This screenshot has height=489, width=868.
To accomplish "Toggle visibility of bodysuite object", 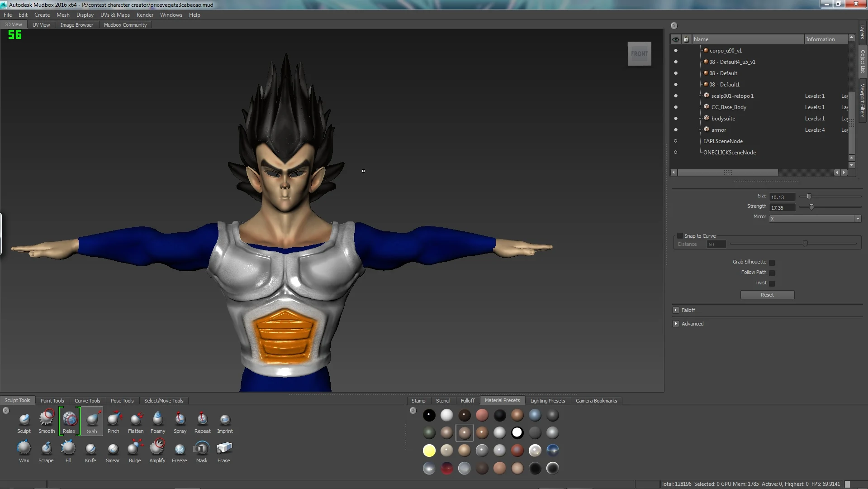I will click(675, 119).
